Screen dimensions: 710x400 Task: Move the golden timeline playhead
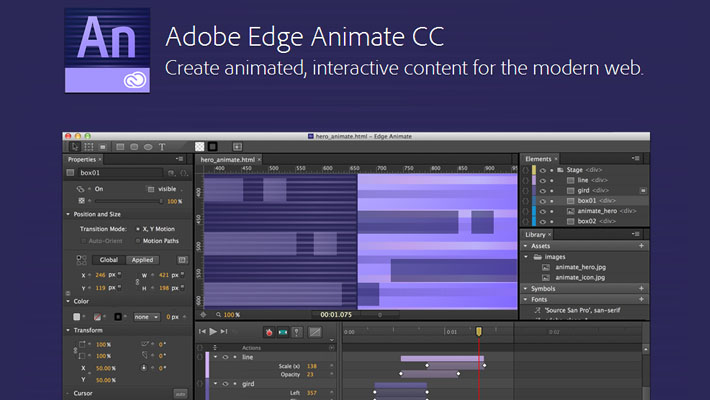[479, 332]
